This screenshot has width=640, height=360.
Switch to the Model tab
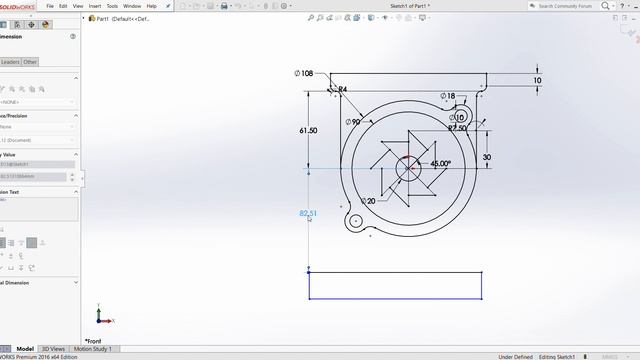click(x=25, y=349)
